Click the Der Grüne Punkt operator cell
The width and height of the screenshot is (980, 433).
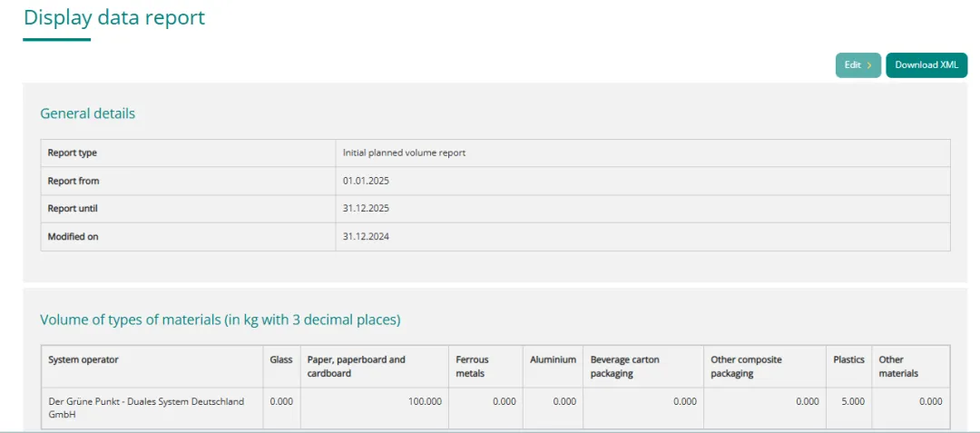point(146,408)
